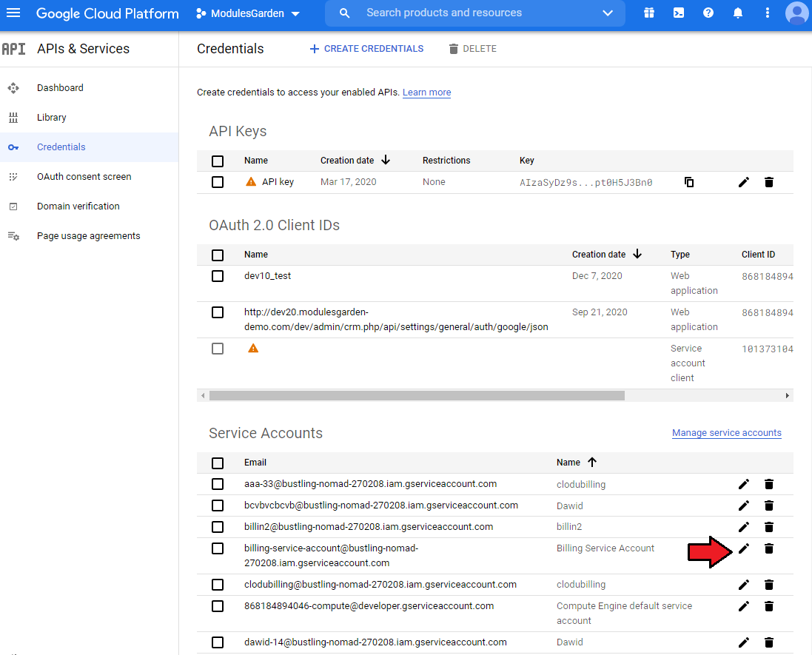The image size is (812, 655).
Task: Open Page usage agreements
Action: [89, 235]
